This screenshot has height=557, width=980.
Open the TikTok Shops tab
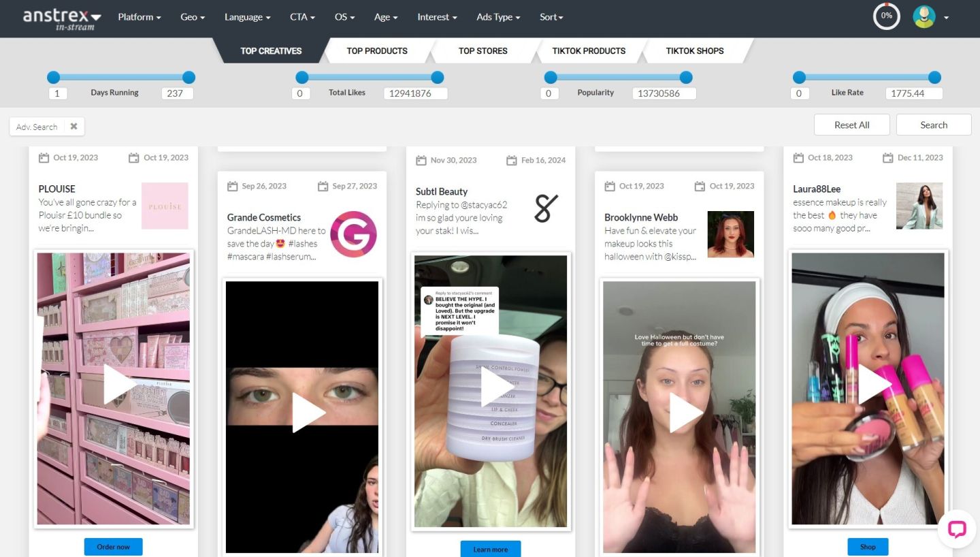[x=694, y=51]
